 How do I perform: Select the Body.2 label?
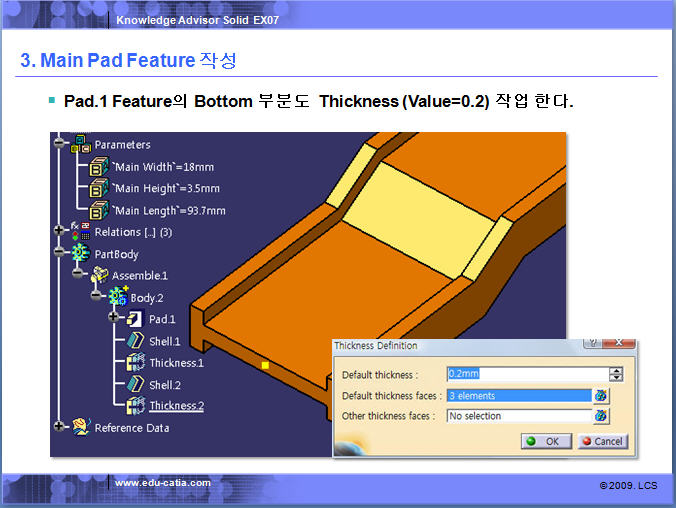[x=147, y=298]
